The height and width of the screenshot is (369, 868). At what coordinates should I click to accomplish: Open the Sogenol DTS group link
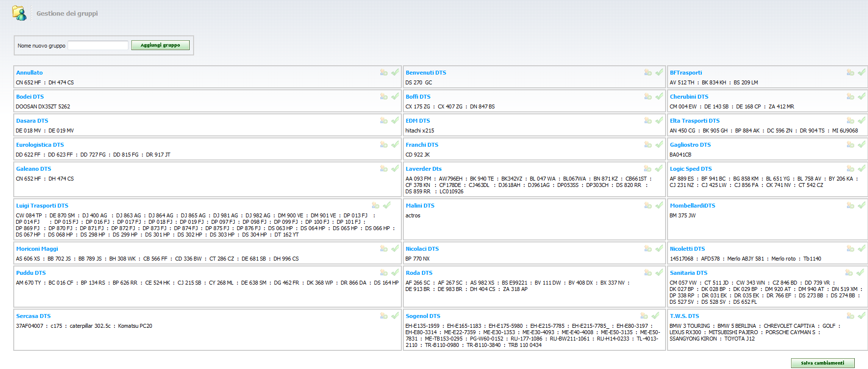(x=423, y=316)
